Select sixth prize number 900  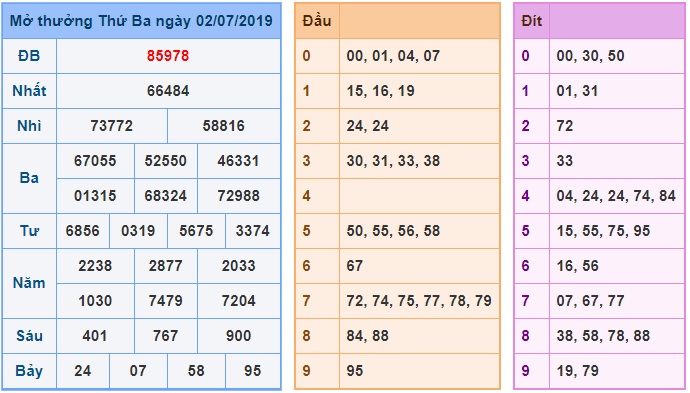(x=238, y=336)
